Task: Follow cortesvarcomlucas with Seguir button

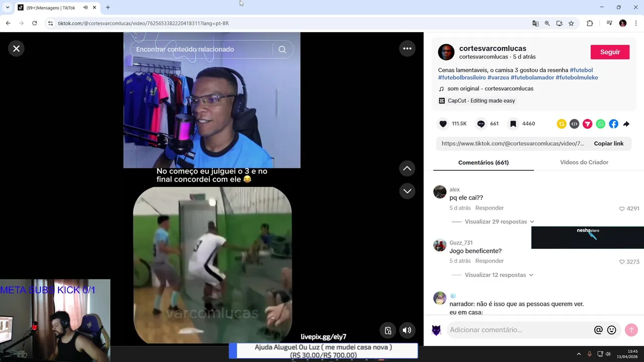Action: pyautogui.click(x=610, y=52)
